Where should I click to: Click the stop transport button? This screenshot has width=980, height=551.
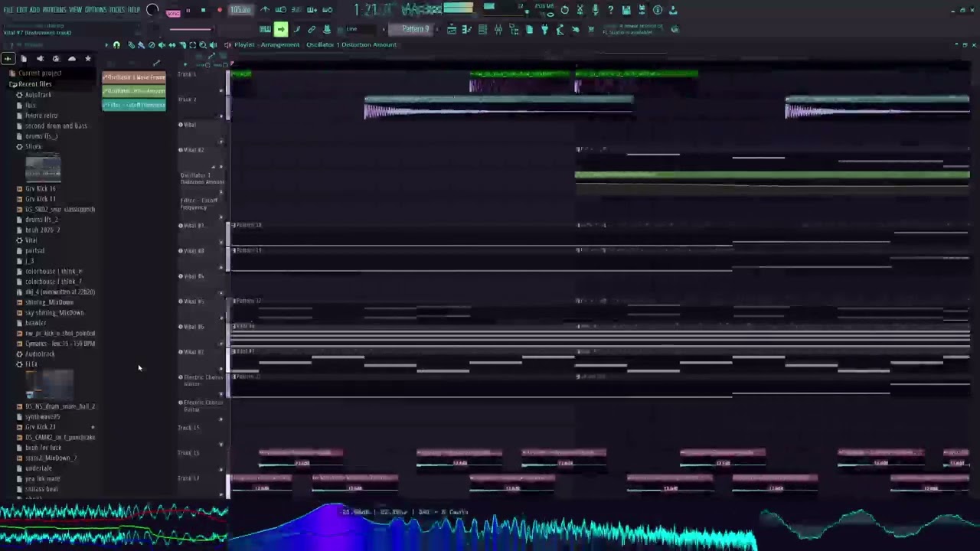click(x=203, y=11)
